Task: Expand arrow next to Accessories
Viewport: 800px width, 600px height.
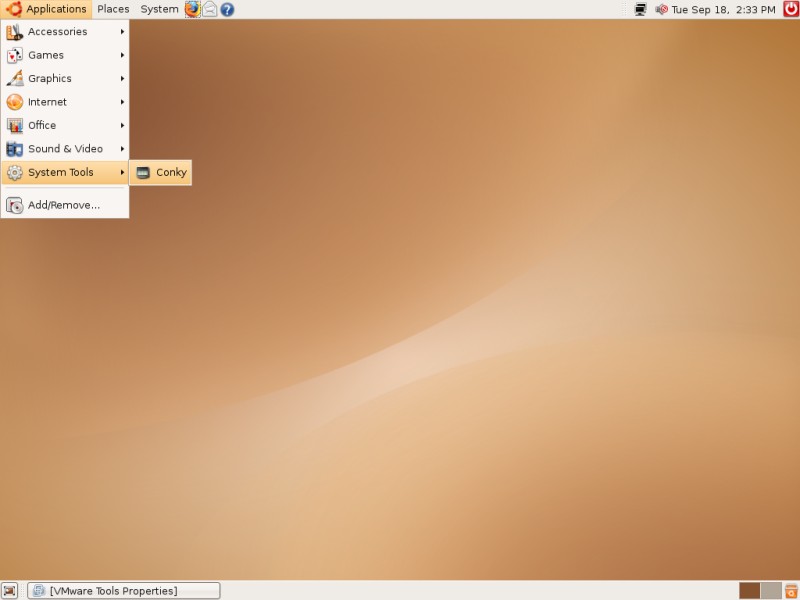Action: point(122,32)
